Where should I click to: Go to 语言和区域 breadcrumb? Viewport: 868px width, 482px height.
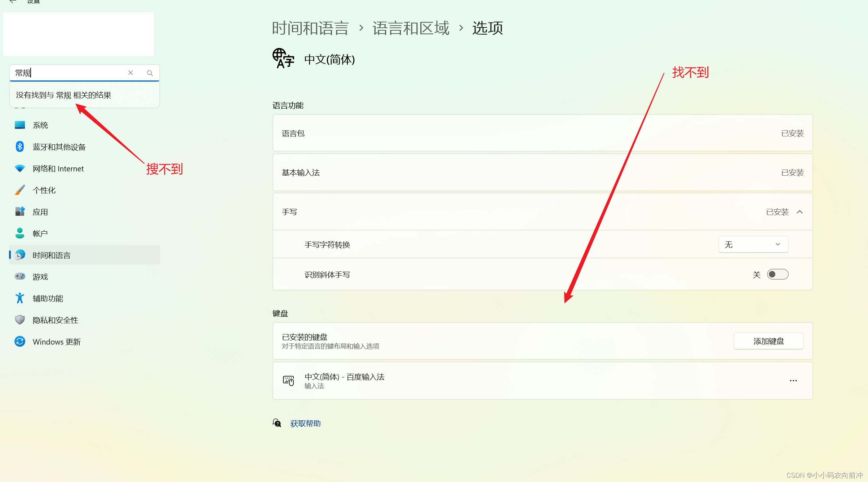(411, 28)
